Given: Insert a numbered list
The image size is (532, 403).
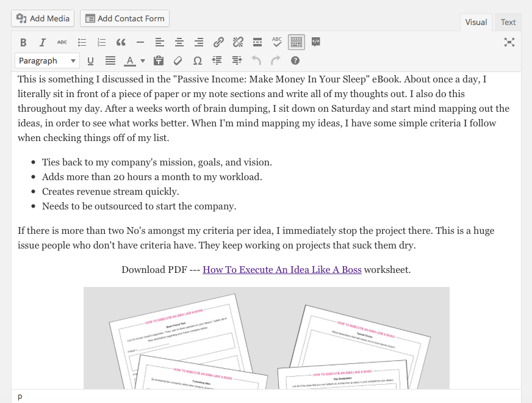Looking at the screenshot, I should click(101, 43).
